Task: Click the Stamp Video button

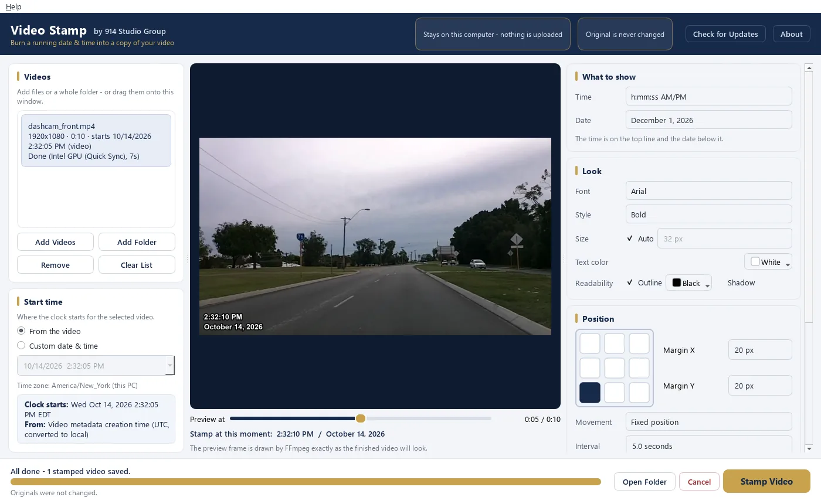Action: (766, 481)
